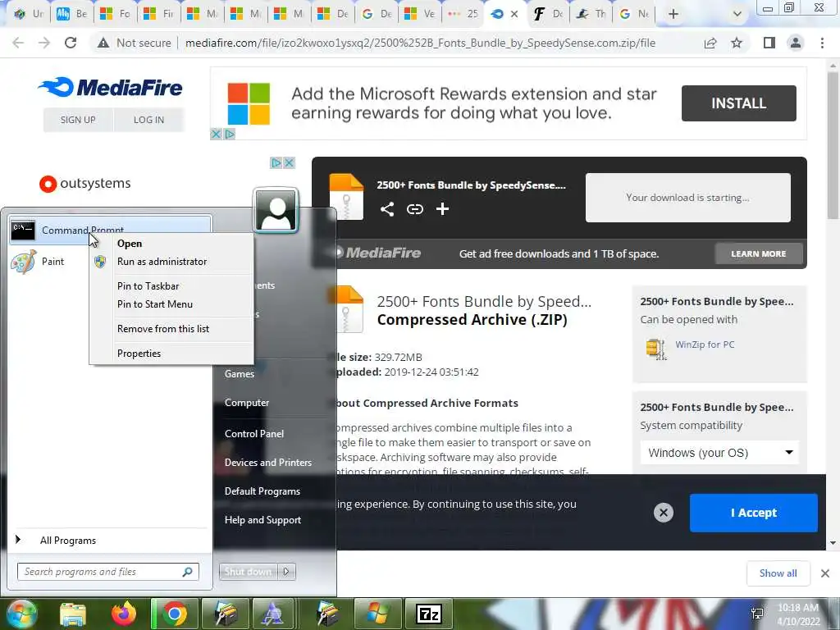The width and height of the screenshot is (840, 630).
Task: Open a new browser tab
Action: [x=673, y=14]
